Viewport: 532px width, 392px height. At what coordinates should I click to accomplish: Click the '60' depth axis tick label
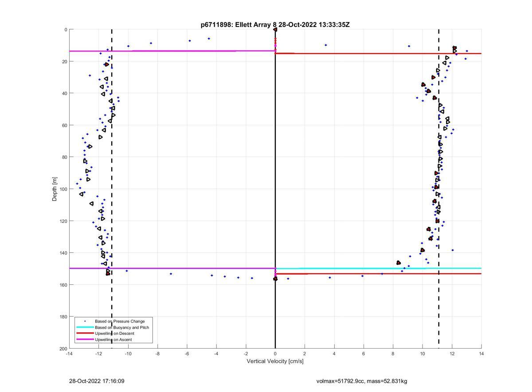coord(64,125)
